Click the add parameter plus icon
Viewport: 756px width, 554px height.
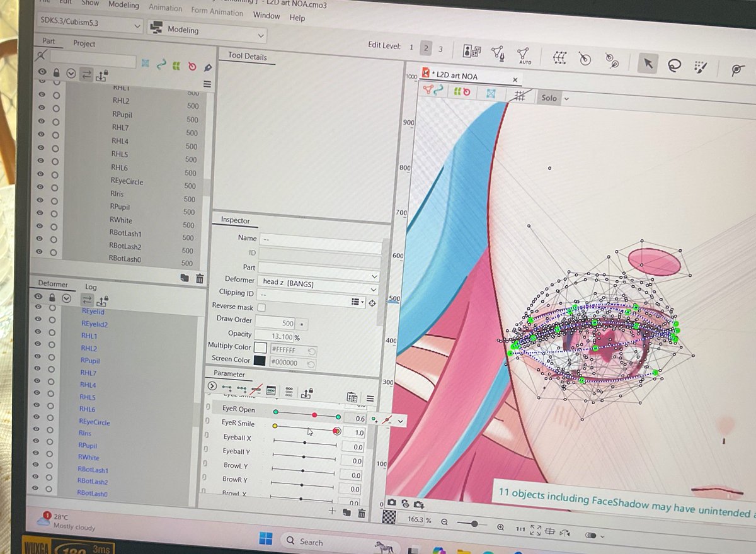pos(332,511)
